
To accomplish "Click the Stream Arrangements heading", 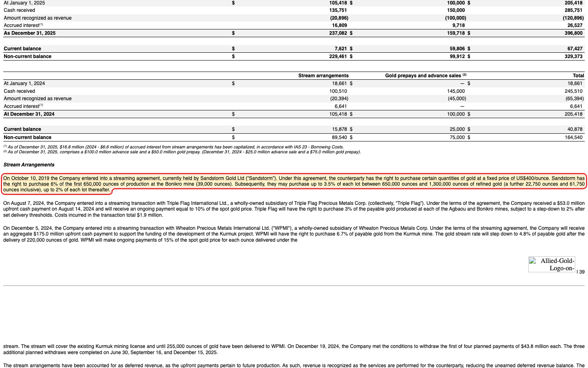I will point(29,165).
